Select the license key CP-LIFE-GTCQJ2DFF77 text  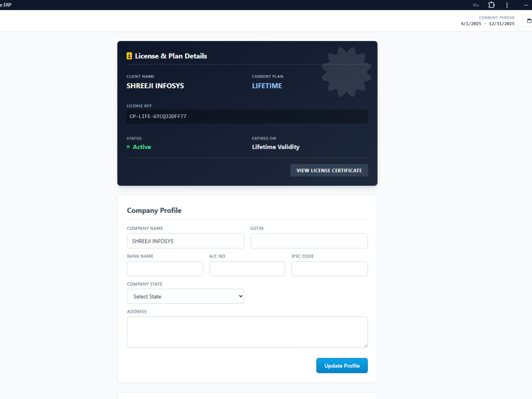(158, 117)
